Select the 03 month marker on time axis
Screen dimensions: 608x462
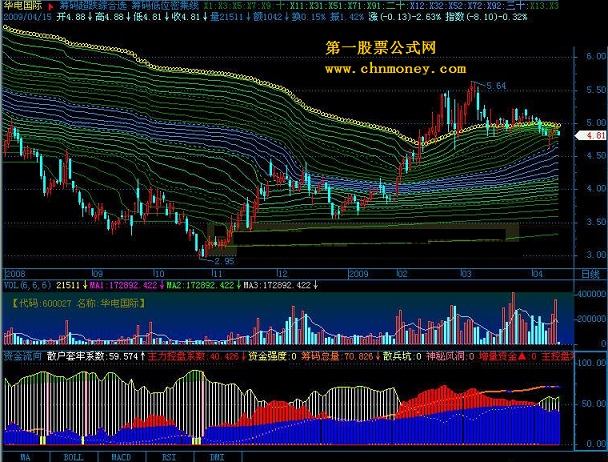[x=466, y=274]
